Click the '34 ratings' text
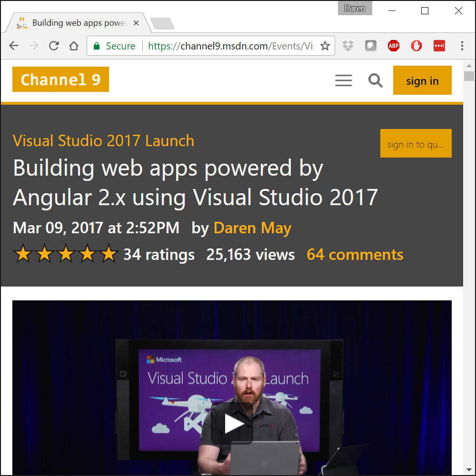This screenshot has height=476, width=476. click(159, 254)
